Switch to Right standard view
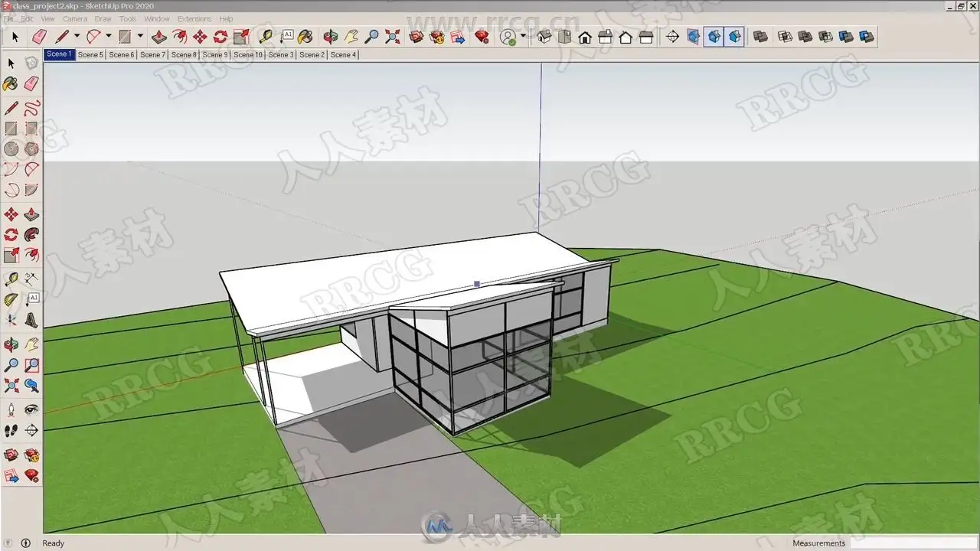The width and height of the screenshot is (980, 551). point(606,37)
